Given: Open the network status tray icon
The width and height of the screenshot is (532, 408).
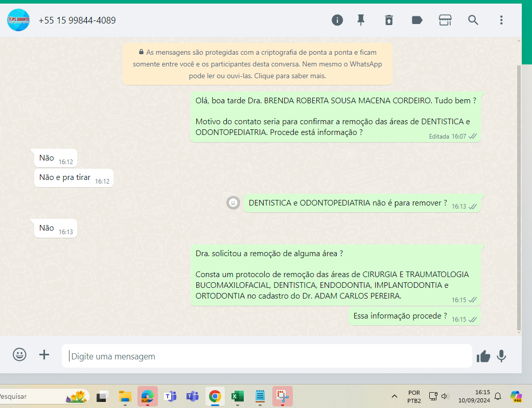Looking at the screenshot, I should point(433,396).
